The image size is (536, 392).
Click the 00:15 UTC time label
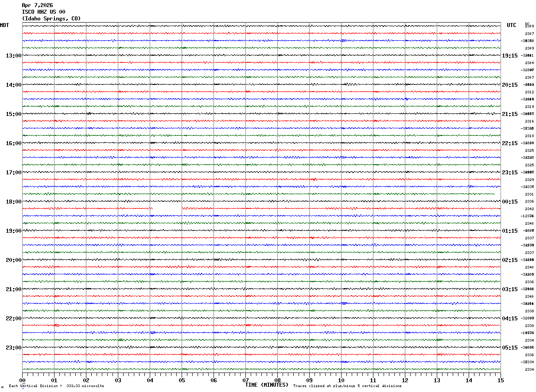509,202
